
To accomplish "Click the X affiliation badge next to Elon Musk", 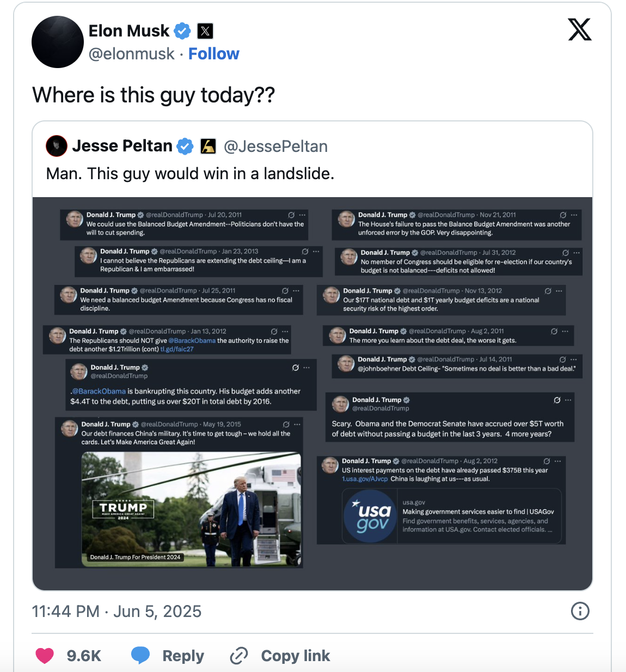I will click(205, 31).
